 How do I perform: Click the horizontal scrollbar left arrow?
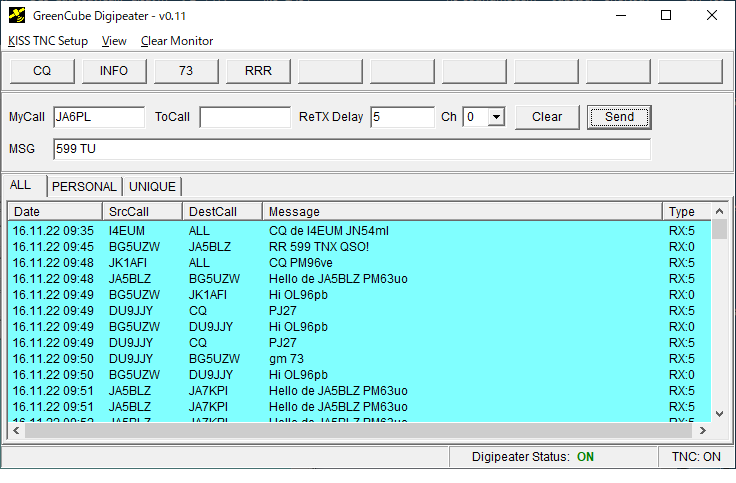pyautogui.click(x=16, y=430)
